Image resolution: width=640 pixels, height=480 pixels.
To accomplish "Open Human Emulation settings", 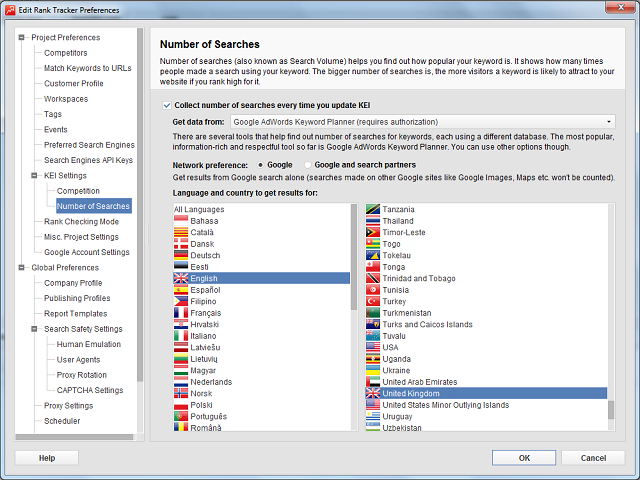I will (89, 344).
